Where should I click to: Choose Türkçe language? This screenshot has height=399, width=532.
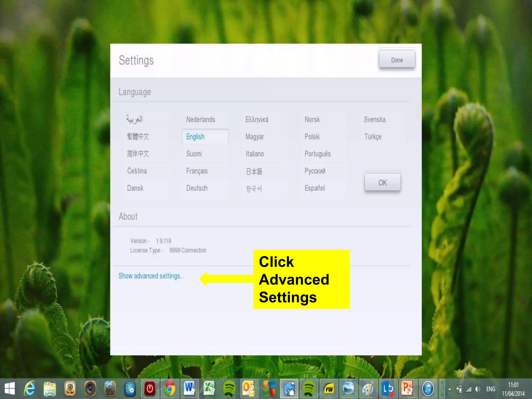pyautogui.click(x=373, y=137)
